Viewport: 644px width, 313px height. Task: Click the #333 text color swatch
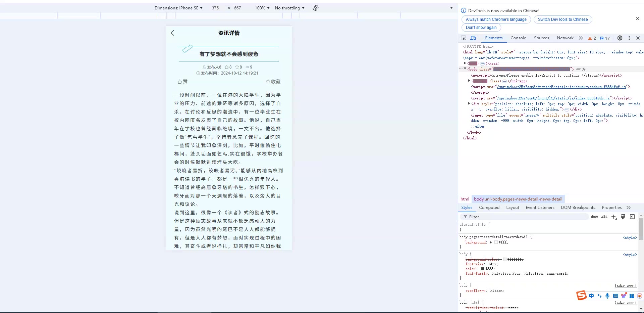483,269
